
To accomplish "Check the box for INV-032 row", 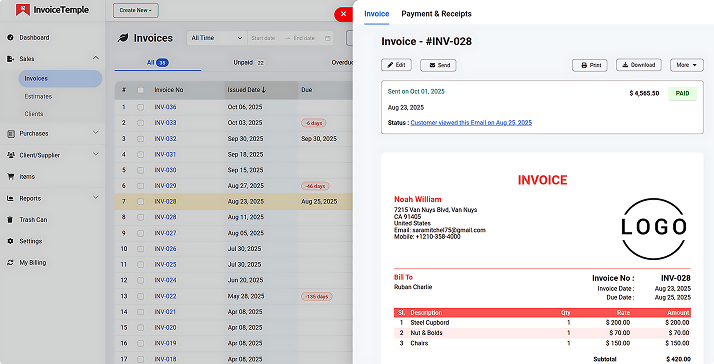I will [140, 138].
